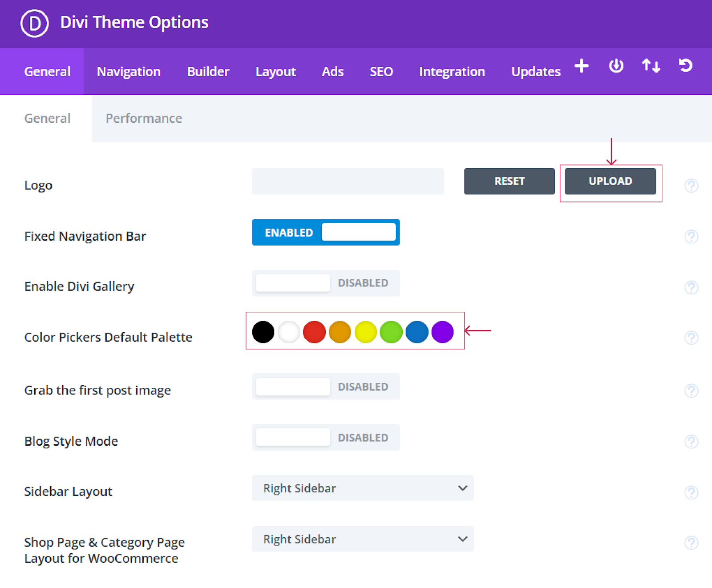Choose the yellow palette swatch
Viewport: 712px width, 588px height.
366,332
